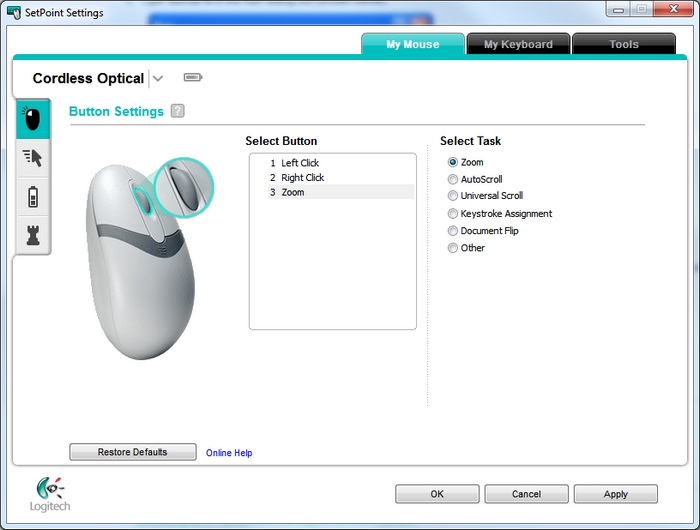Select button 1 Left Click
Screen dimensions: 700x530
[x=341, y=163]
